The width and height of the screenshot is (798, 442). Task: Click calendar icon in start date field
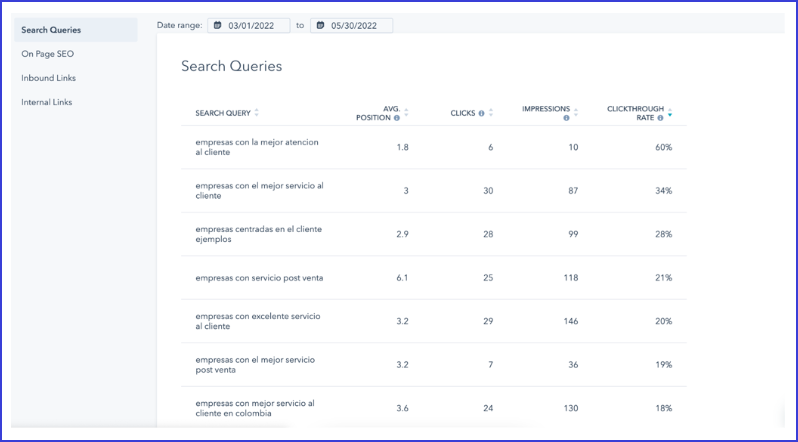(218, 25)
